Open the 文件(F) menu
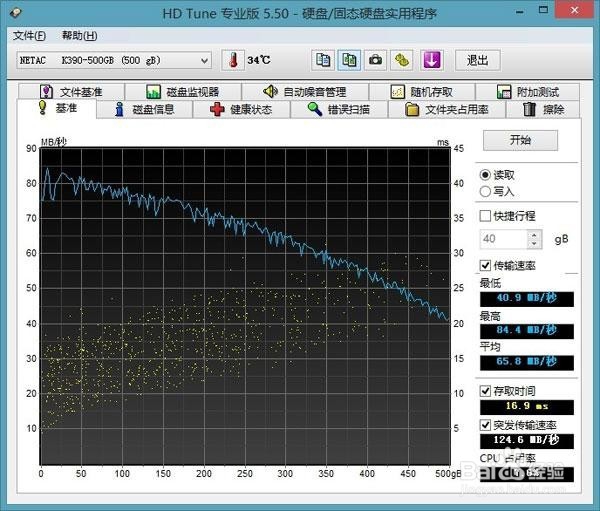 (29, 36)
